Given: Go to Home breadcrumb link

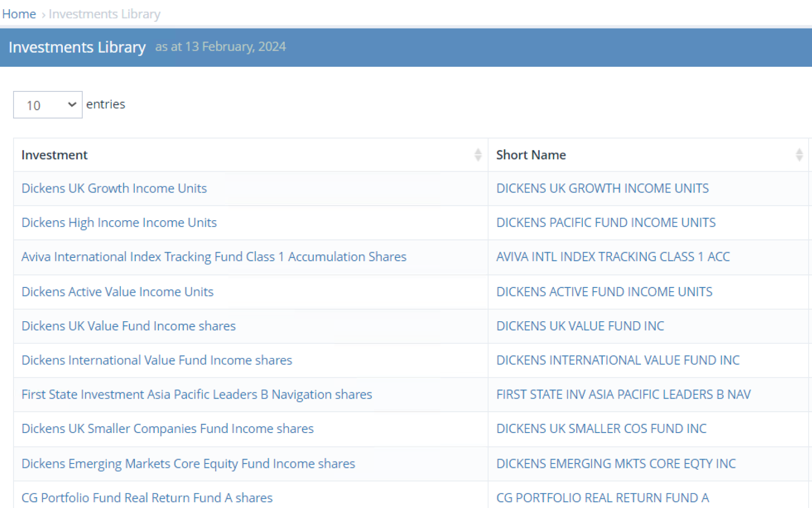Looking at the screenshot, I should tap(19, 14).
